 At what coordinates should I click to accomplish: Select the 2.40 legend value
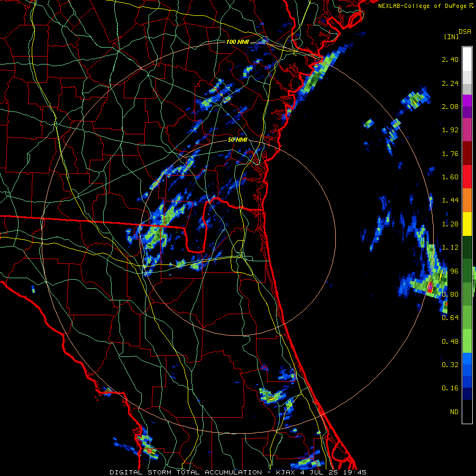(450, 59)
